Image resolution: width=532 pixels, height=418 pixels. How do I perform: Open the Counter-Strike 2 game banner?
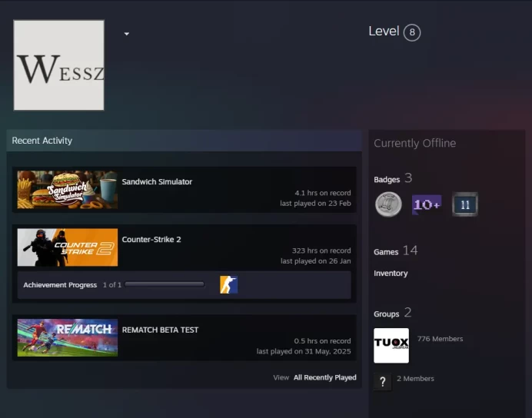[x=68, y=247]
